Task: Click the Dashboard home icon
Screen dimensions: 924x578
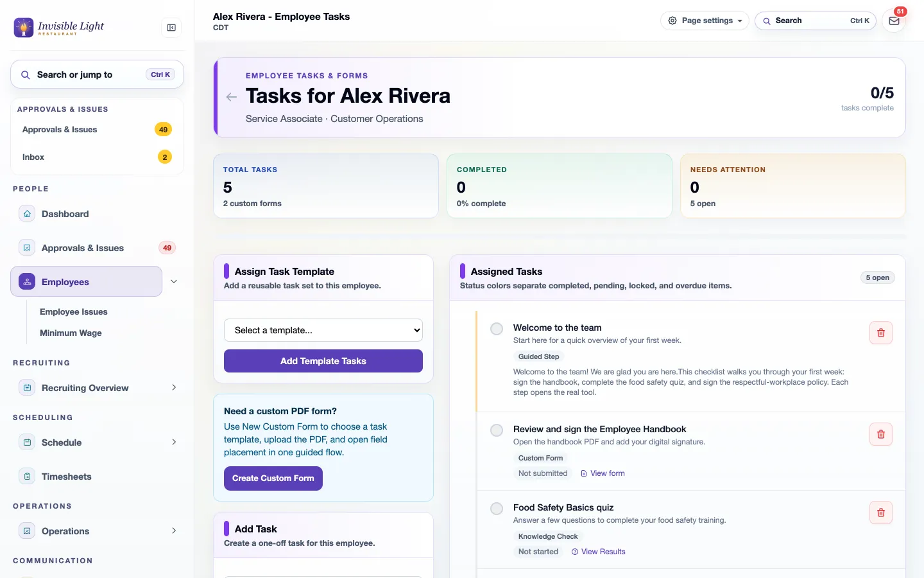Action: [27, 214]
